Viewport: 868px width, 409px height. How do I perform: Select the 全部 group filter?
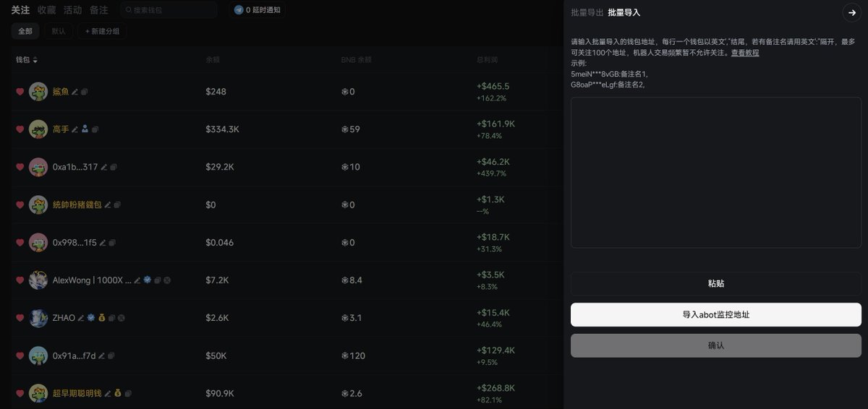point(25,31)
